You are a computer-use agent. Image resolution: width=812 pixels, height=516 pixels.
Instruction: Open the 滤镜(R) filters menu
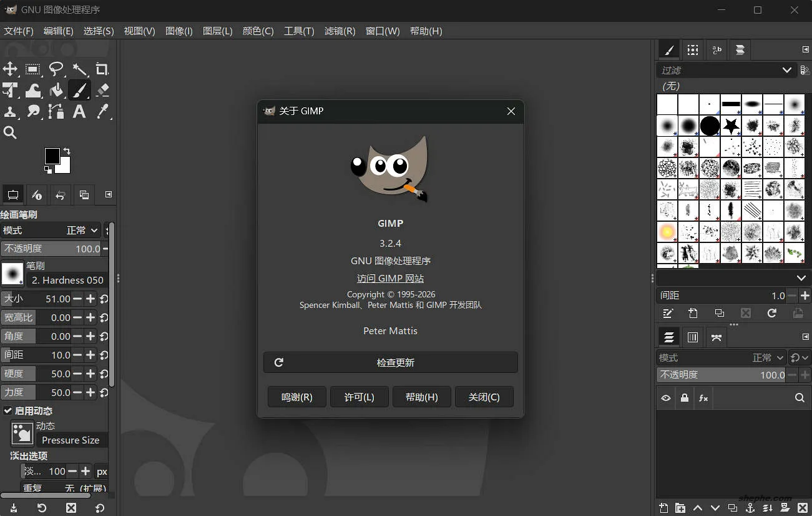pyautogui.click(x=340, y=31)
